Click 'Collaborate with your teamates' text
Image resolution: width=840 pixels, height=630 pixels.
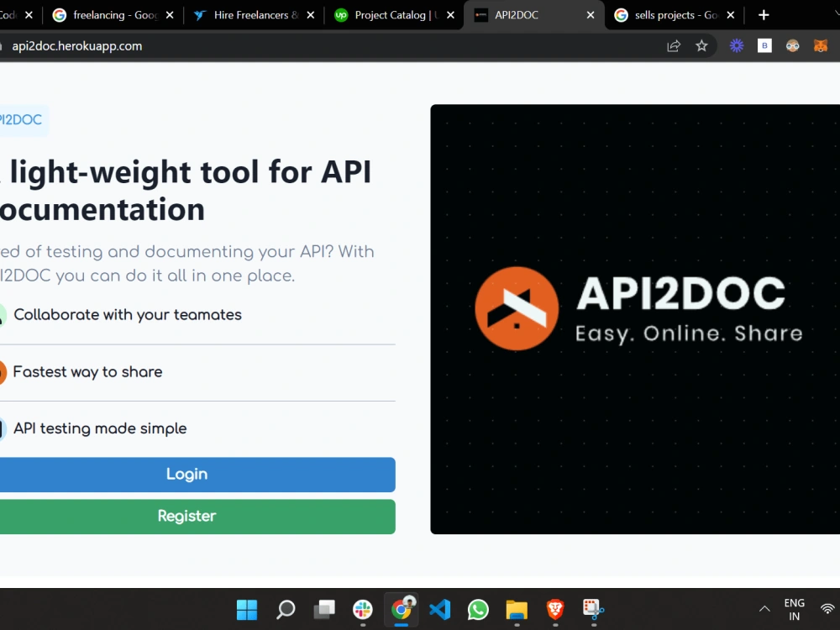(128, 314)
